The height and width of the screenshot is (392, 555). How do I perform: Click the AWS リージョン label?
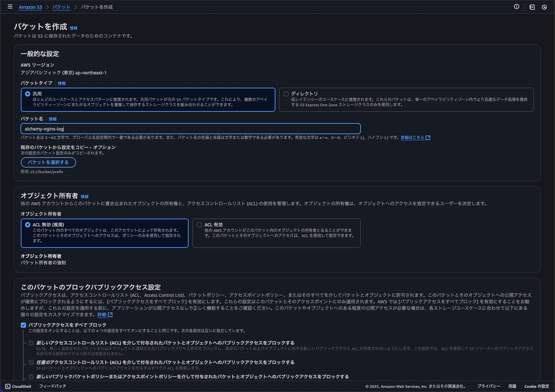(x=37, y=65)
